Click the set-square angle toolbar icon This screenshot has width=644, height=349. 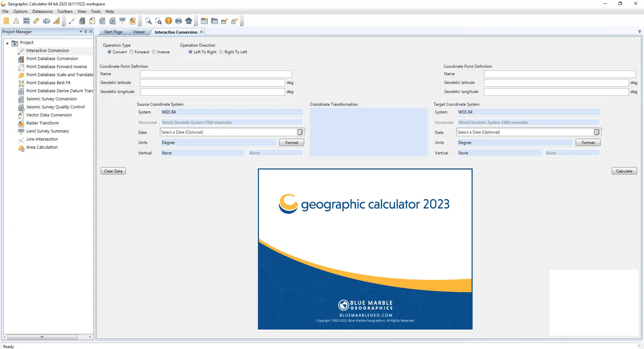56,21
